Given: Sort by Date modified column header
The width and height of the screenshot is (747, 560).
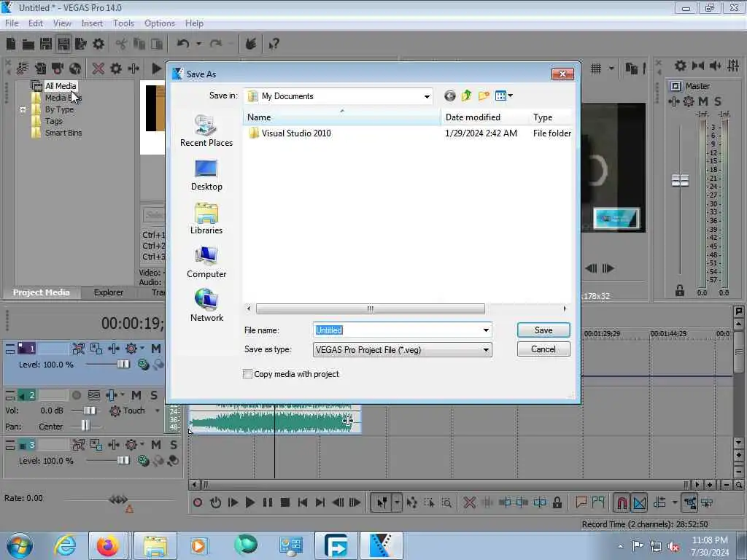Looking at the screenshot, I should pyautogui.click(x=484, y=117).
